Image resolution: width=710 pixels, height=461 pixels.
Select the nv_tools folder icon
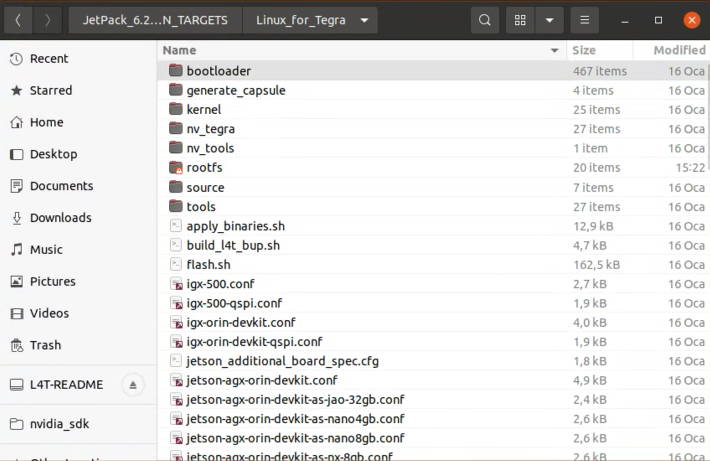(x=176, y=148)
